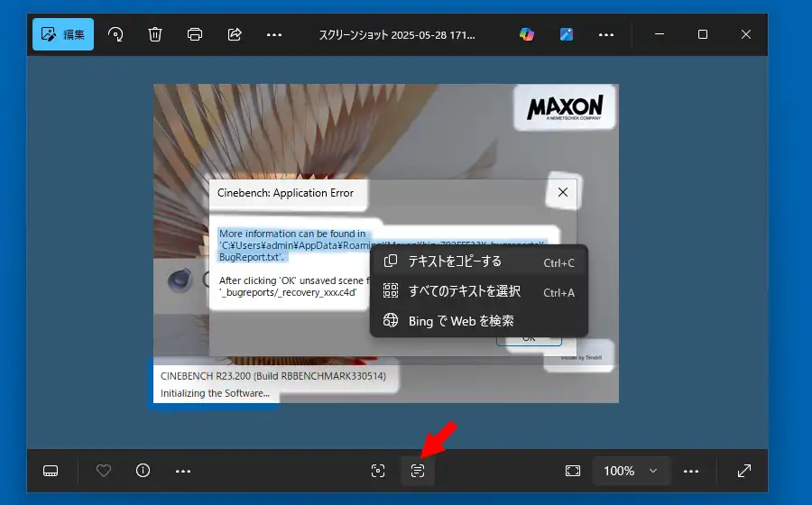This screenshot has width=812, height=505.
Task: Toggle the filmstrip view icon
Action: [x=51, y=471]
